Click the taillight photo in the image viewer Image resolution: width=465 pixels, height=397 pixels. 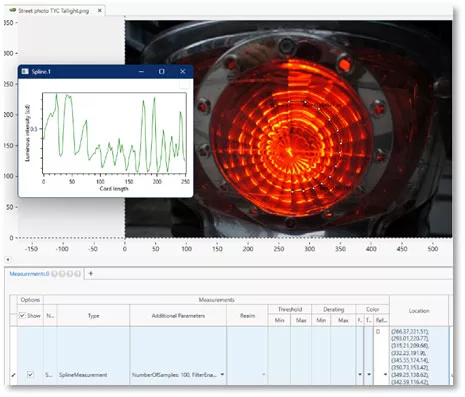click(x=288, y=129)
